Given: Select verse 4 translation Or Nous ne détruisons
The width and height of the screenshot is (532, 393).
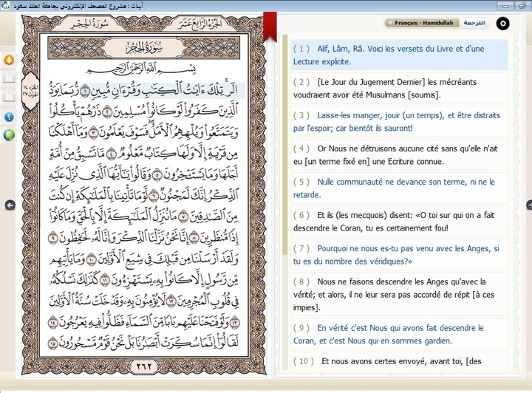Looking at the screenshot, I should [x=399, y=154].
